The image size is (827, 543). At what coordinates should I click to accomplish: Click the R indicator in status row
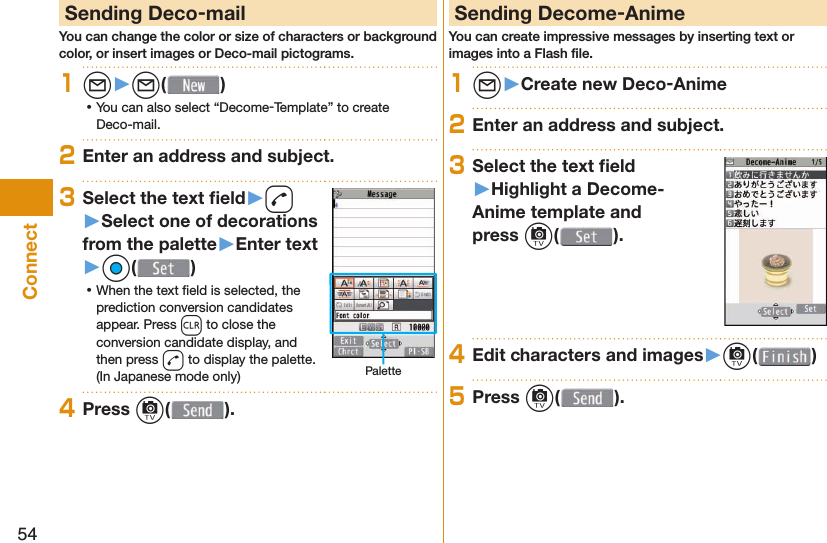coord(396,327)
